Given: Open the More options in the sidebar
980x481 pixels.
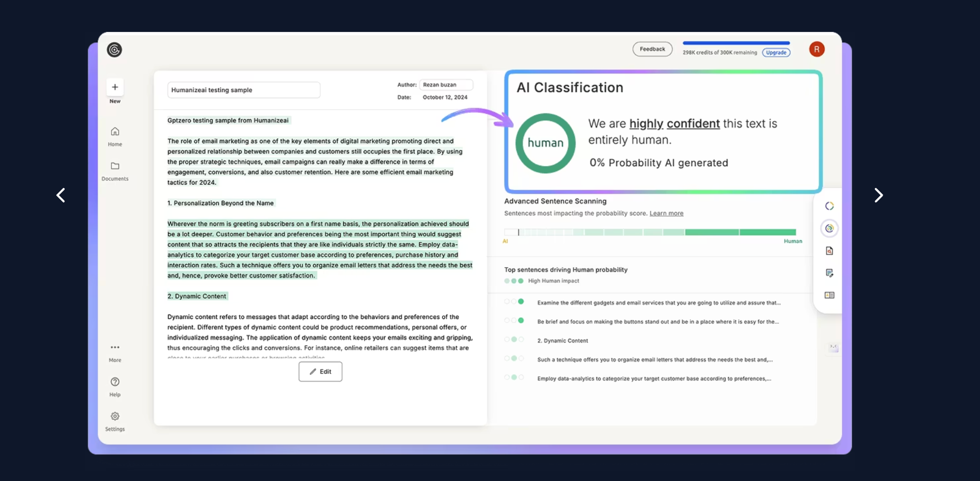Looking at the screenshot, I should click(115, 353).
